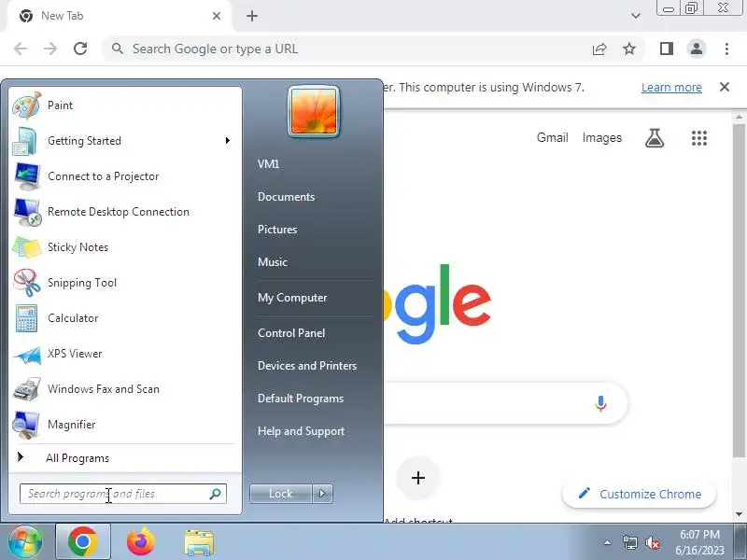The width and height of the screenshot is (747, 560).
Task: Click the magnifier icon in Start search box
Action: click(216, 494)
